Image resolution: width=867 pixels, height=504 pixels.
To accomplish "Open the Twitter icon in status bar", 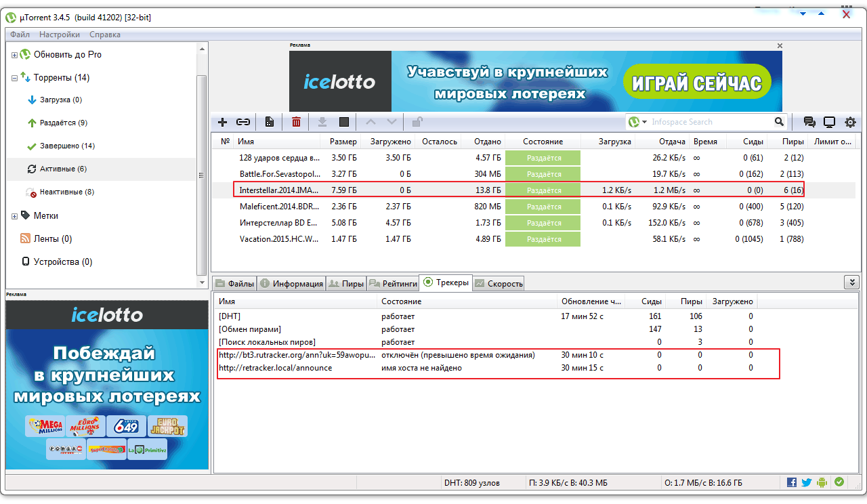I will click(807, 482).
